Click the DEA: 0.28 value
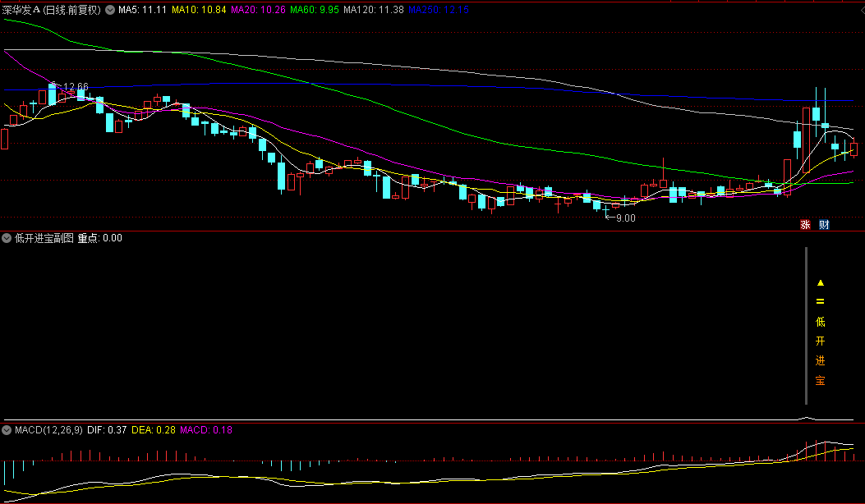 point(154,430)
